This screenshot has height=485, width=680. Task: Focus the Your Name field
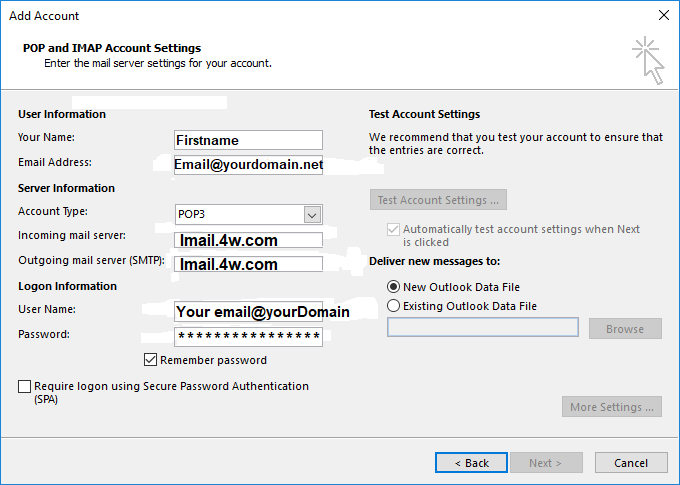point(248,140)
